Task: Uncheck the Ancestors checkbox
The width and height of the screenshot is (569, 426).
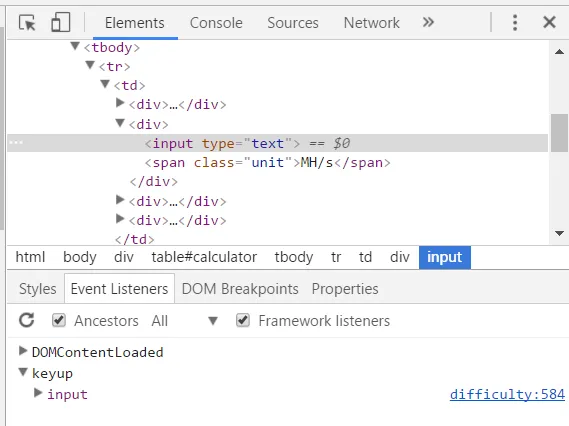Action: [59, 320]
